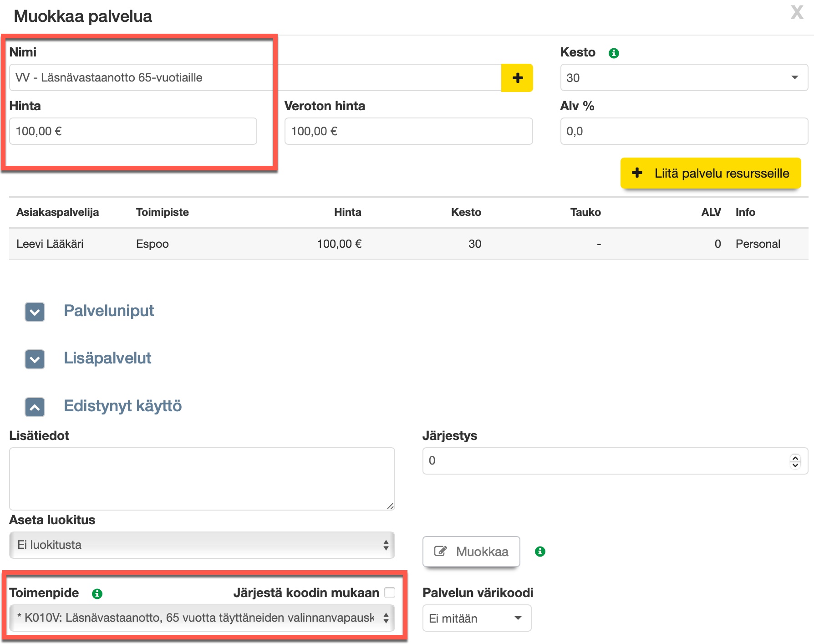The width and height of the screenshot is (814, 644).
Task: Open the Kesto duration dropdown
Action: point(683,78)
